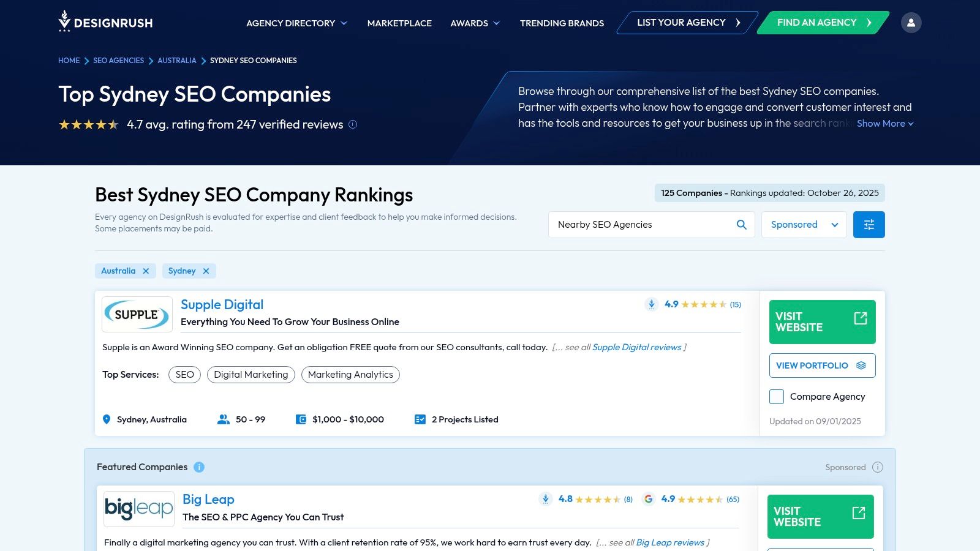
Task: Click the DesignRush verified badge next to 4.9 rating
Action: tap(651, 304)
